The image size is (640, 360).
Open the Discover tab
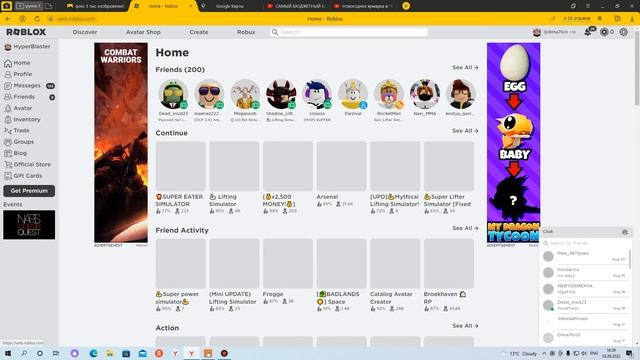(85, 32)
